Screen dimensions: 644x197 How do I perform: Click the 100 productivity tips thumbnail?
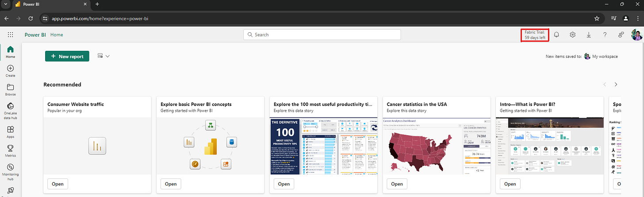click(323, 146)
